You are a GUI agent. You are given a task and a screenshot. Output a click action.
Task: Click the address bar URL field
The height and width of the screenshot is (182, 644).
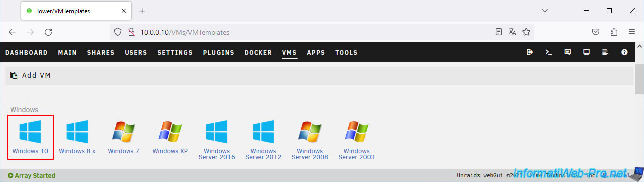tap(322, 32)
